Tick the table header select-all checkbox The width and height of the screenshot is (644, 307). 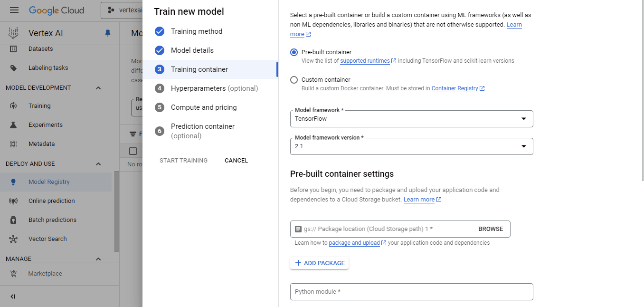[x=133, y=151]
